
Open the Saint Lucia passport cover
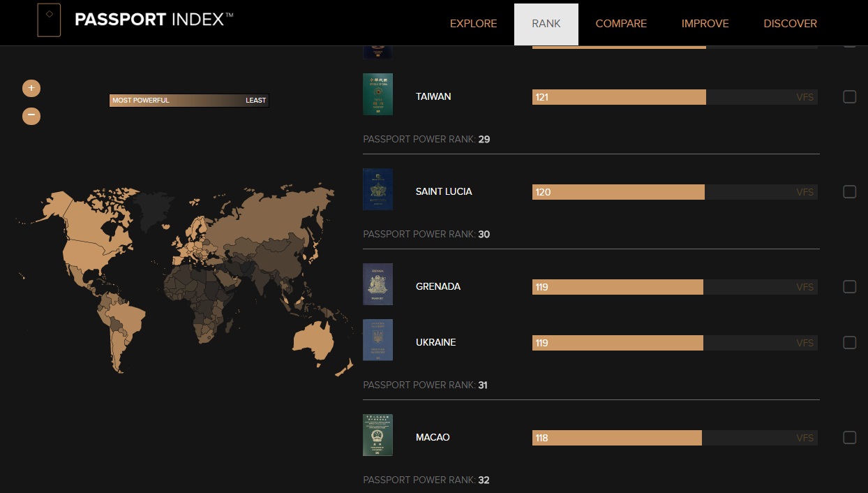(377, 189)
